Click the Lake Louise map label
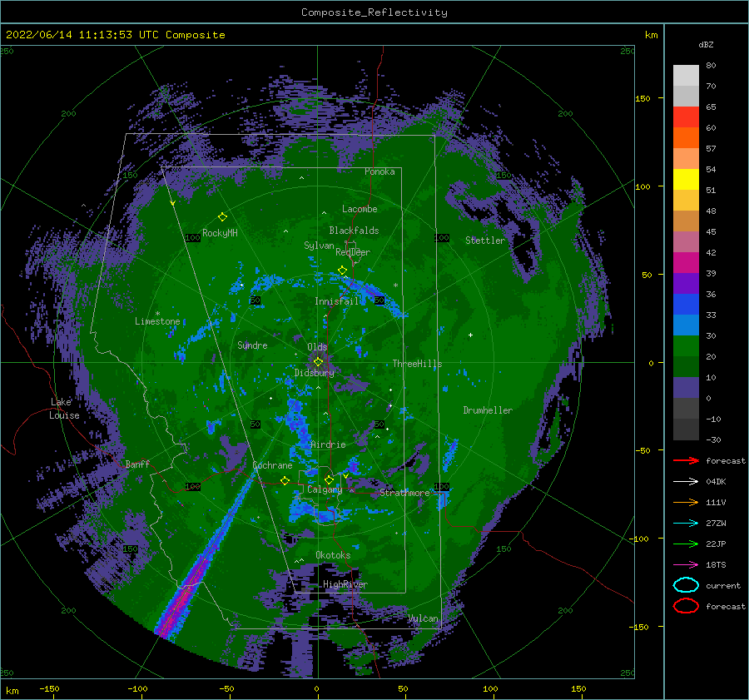 point(64,409)
